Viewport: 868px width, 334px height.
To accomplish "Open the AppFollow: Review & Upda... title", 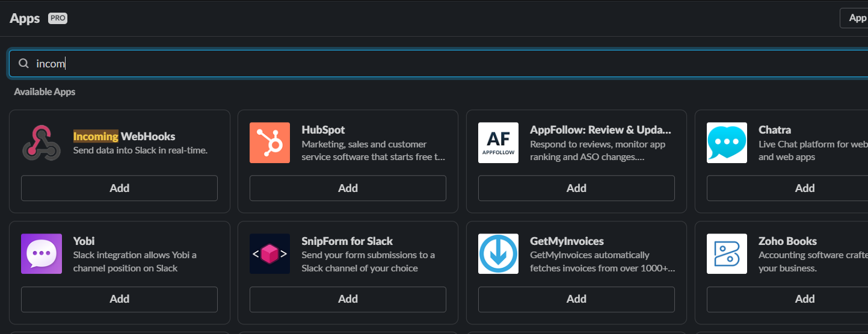I will point(600,129).
